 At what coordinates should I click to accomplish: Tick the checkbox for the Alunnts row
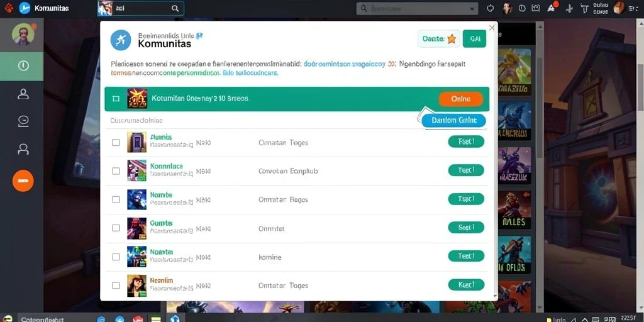[116, 142]
